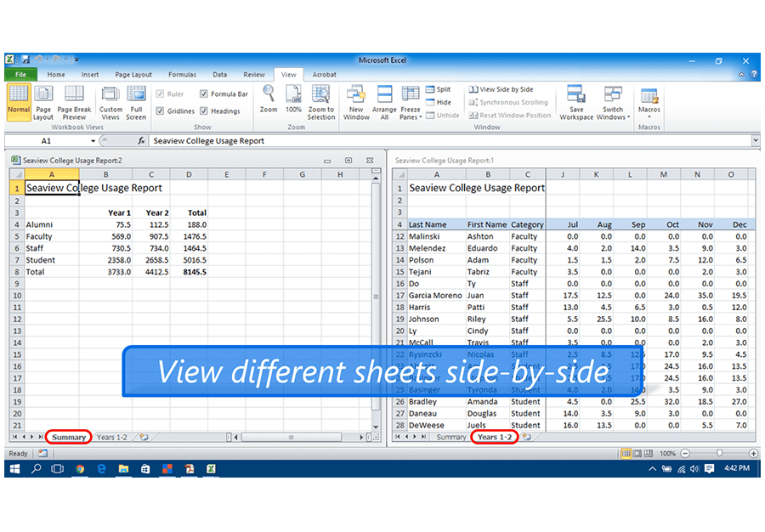Minimize the ribbon with the caret button

(741, 75)
